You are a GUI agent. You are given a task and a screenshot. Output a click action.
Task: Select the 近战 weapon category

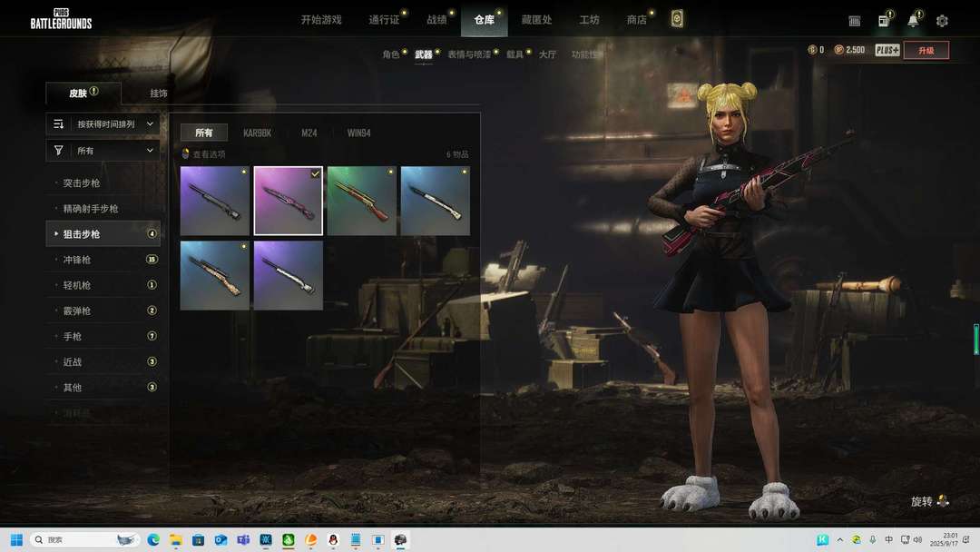[103, 362]
